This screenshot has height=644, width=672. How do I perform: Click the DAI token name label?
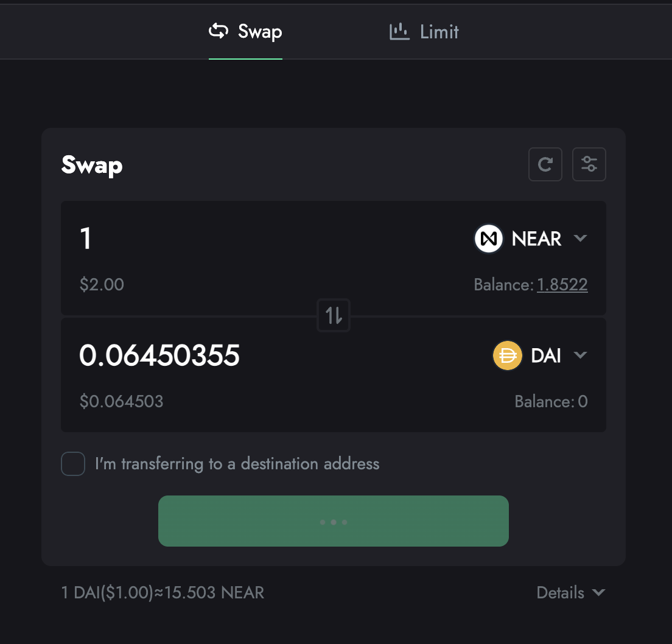[546, 355]
